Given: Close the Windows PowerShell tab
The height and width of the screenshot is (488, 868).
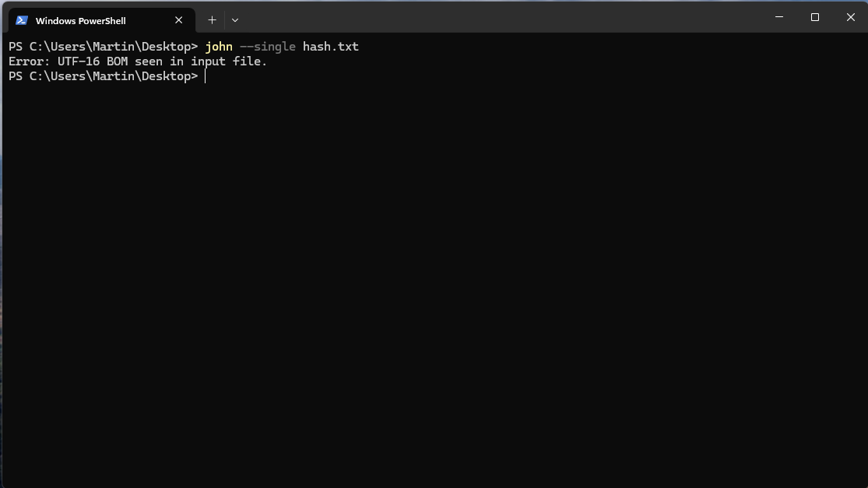Looking at the screenshot, I should (179, 20).
